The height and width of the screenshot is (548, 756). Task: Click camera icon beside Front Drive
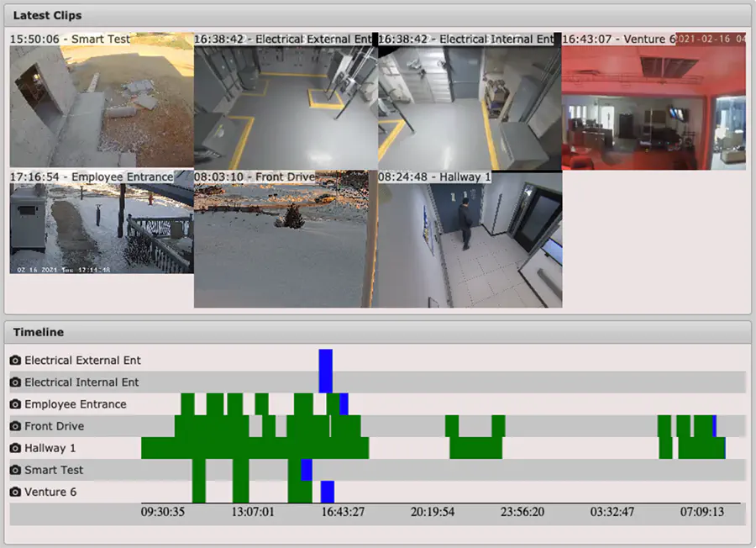(x=15, y=426)
